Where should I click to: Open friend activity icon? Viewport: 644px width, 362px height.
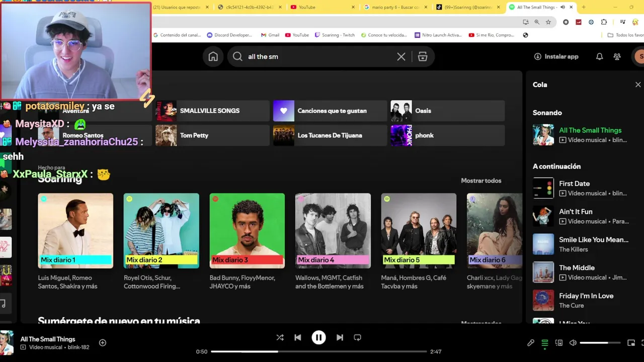point(617,57)
